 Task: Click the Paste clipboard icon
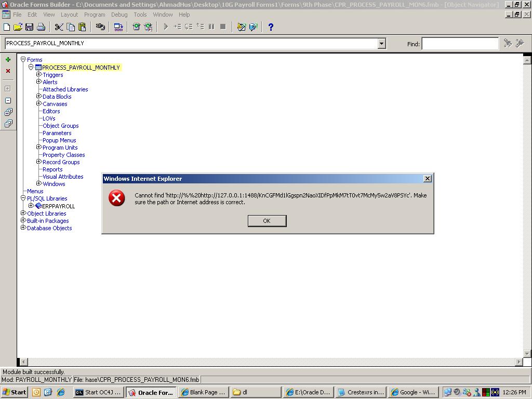82,27
